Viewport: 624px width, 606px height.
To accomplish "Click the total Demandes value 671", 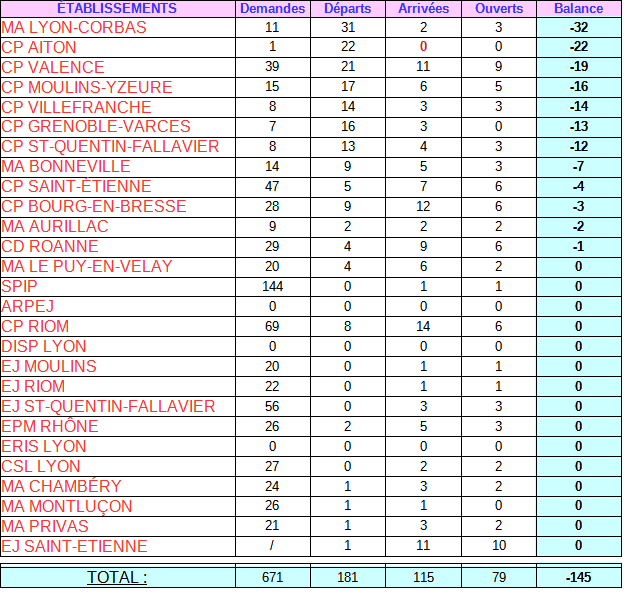I will point(272,577).
